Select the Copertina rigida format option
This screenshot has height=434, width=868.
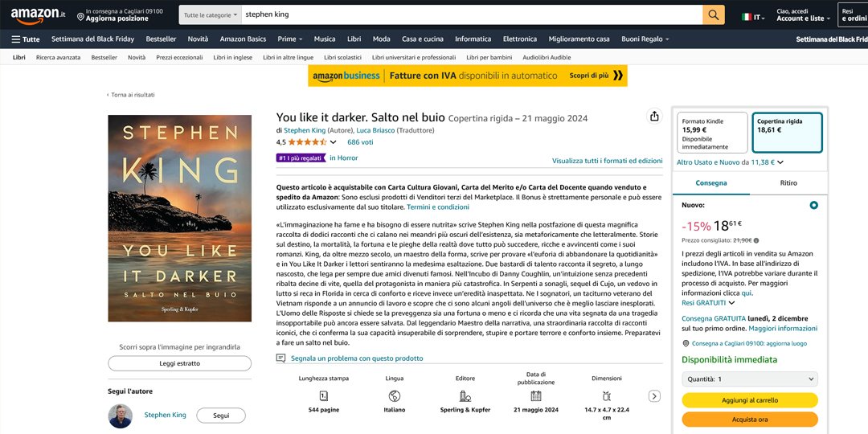(x=787, y=133)
